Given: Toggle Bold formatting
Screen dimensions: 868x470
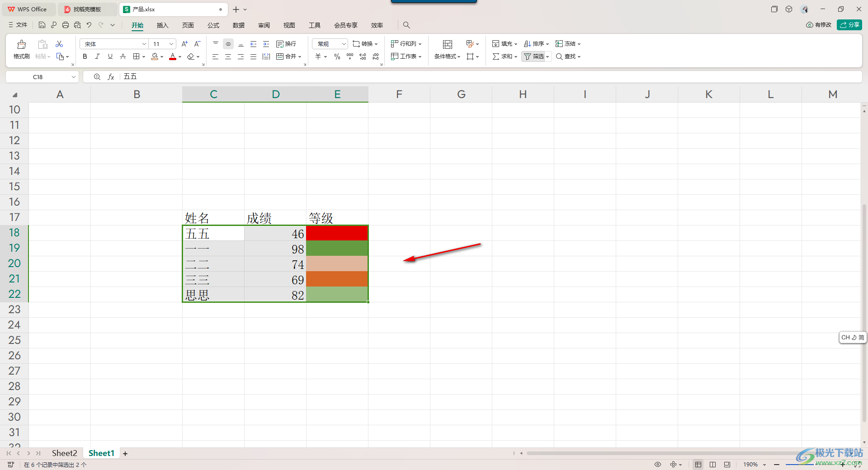Looking at the screenshot, I should pos(85,56).
